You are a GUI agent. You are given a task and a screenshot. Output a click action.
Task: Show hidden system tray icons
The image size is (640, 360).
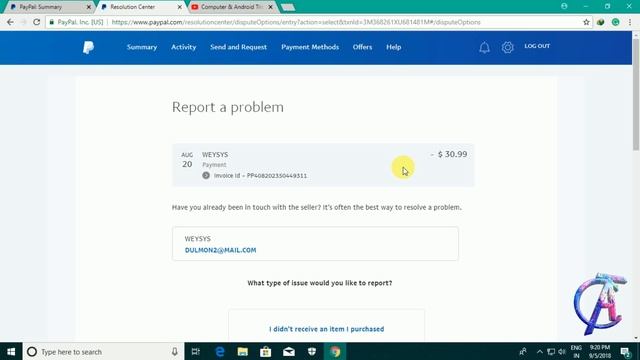click(x=540, y=351)
